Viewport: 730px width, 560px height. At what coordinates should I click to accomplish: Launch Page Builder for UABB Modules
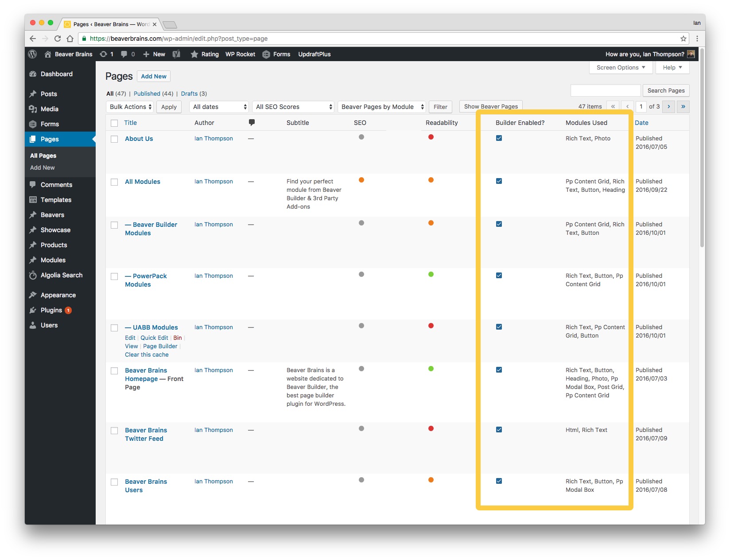[160, 346]
